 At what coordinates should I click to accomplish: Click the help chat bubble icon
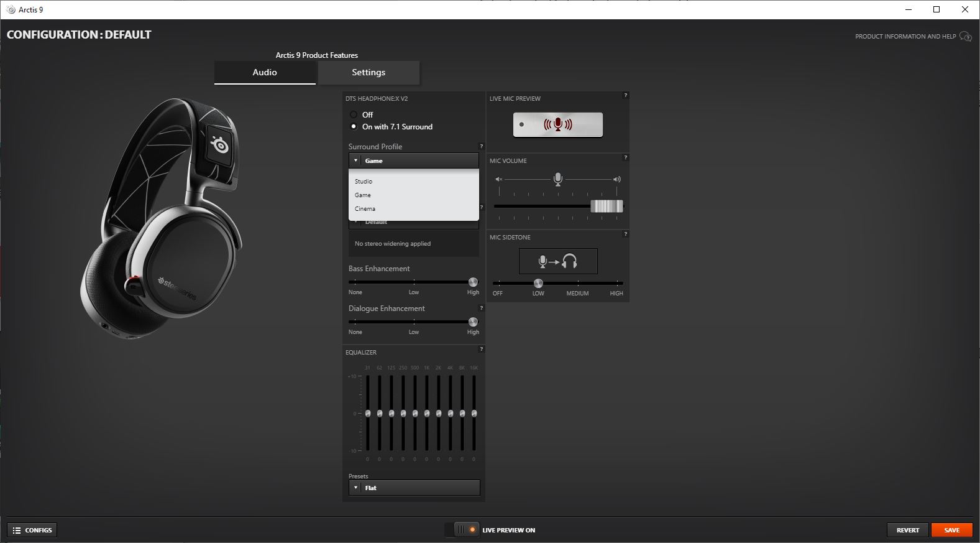pos(966,37)
